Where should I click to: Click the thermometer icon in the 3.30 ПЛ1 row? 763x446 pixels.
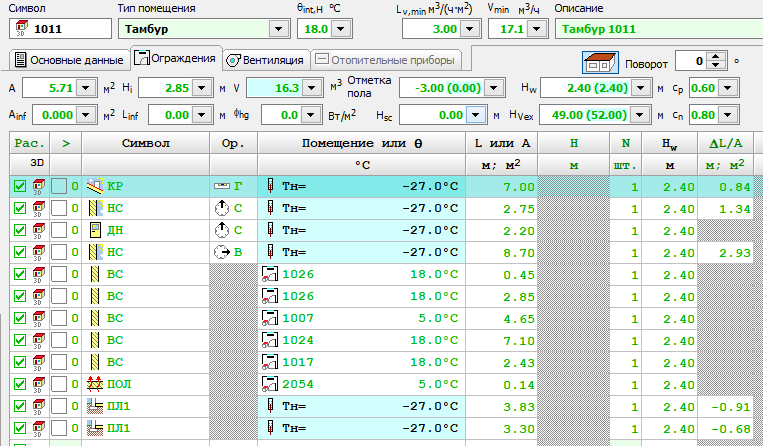[x=271, y=428]
